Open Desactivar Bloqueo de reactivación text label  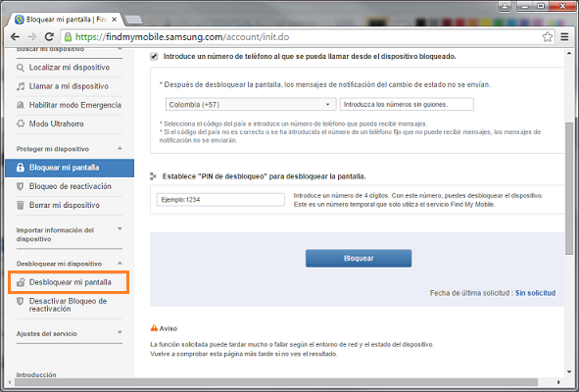(x=68, y=305)
